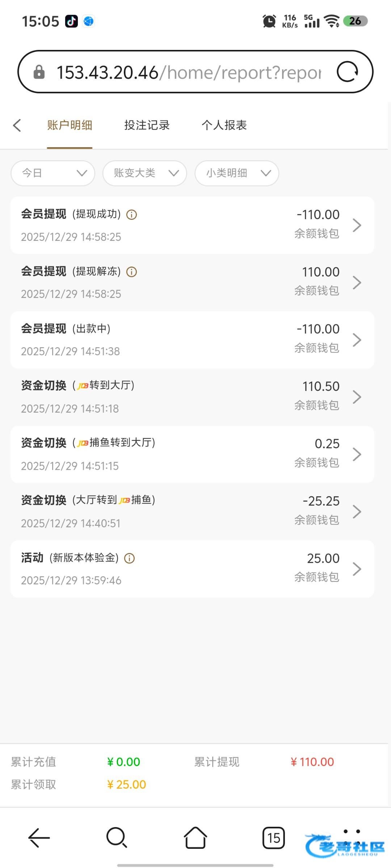Open the tab switcher showing 15
Image resolution: width=391 pixels, height=868 pixels.
274,838
